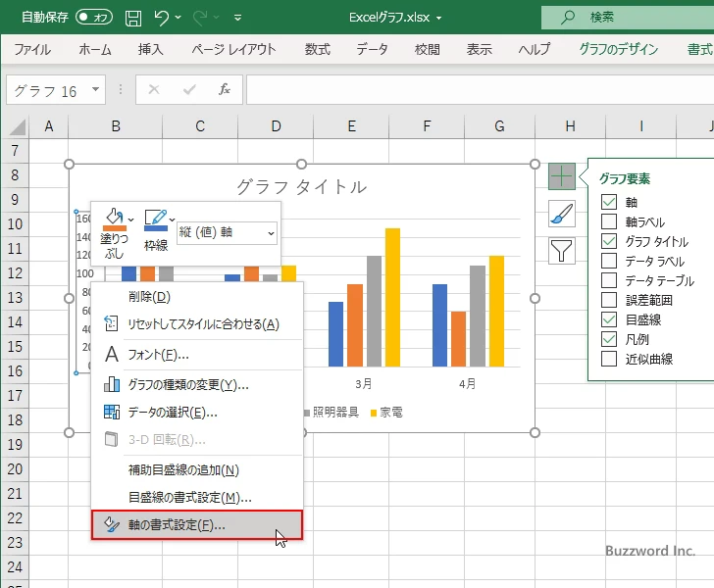Open the Undo history dropdown arrow
This screenshot has width=714, height=588.
coord(178,18)
